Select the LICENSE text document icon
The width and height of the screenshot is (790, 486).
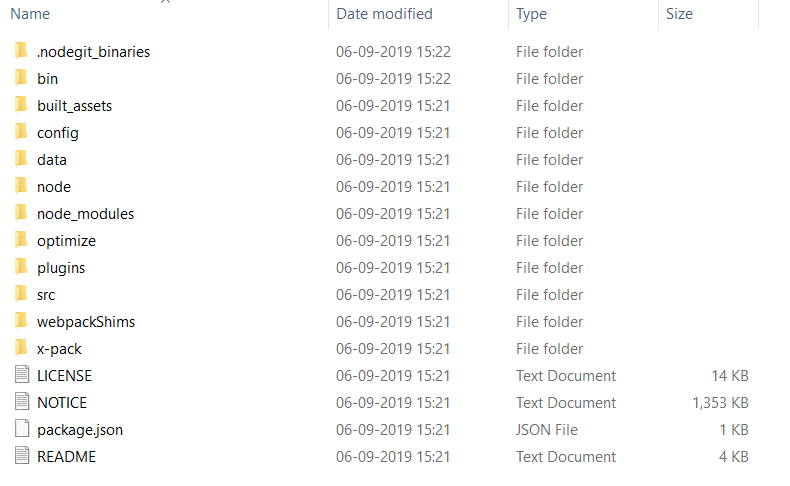point(22,375)
